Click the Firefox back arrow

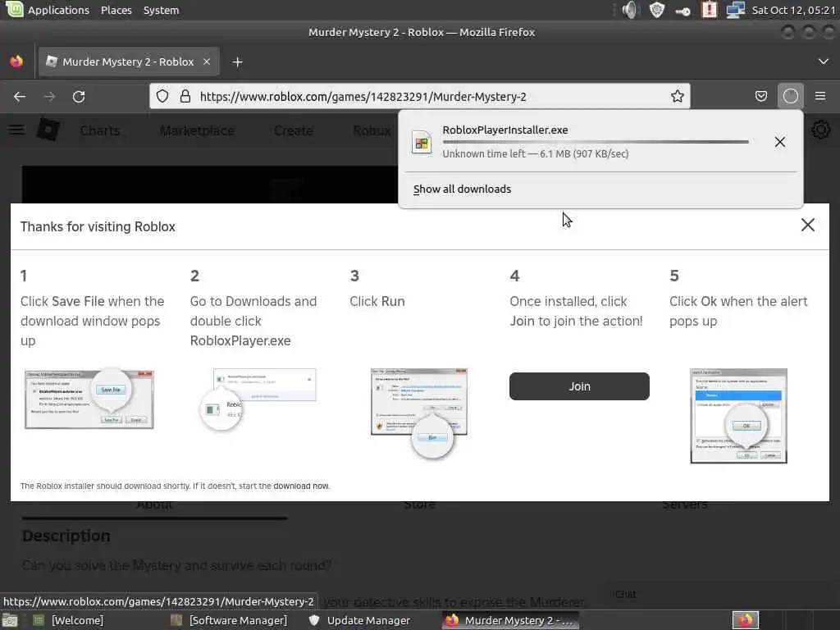click(20, 97)
